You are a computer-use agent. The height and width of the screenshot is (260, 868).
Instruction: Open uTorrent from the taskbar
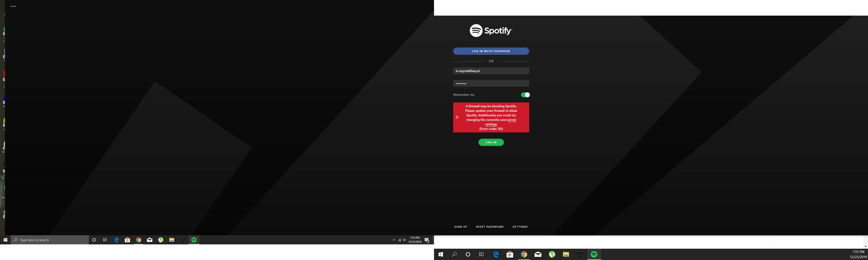(161, 240)
